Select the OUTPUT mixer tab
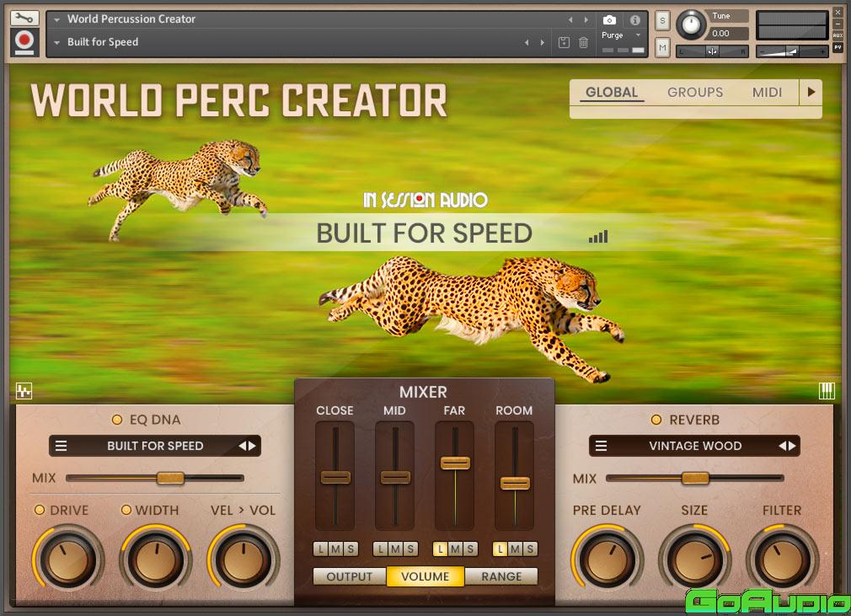This screenshot has width=851, height=616. click(350, 576)
